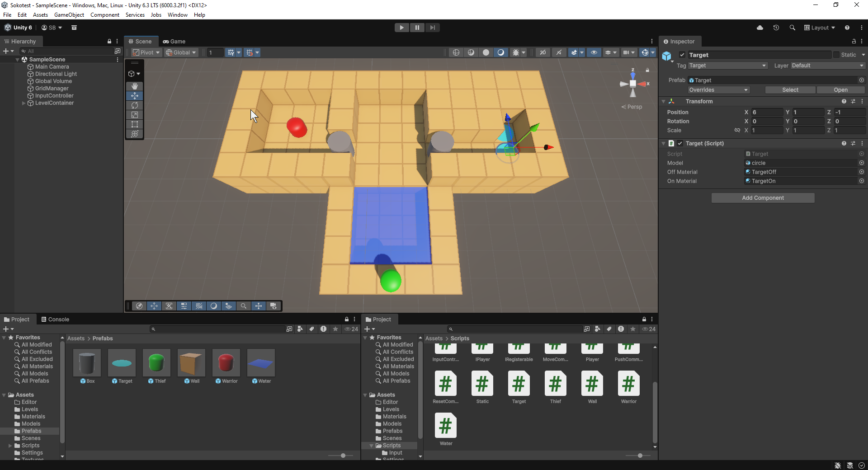Select the Rect transform tool
868x470 pixels.
pos(134,124)
